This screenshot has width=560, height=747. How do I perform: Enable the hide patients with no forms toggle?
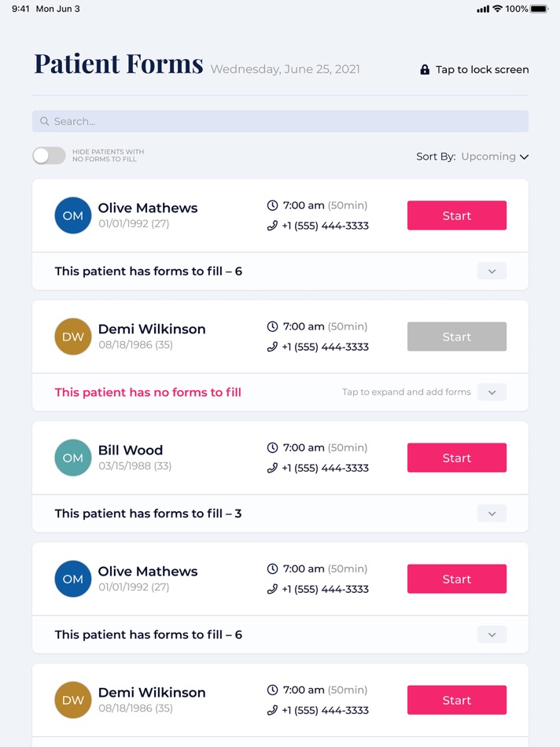49,156
